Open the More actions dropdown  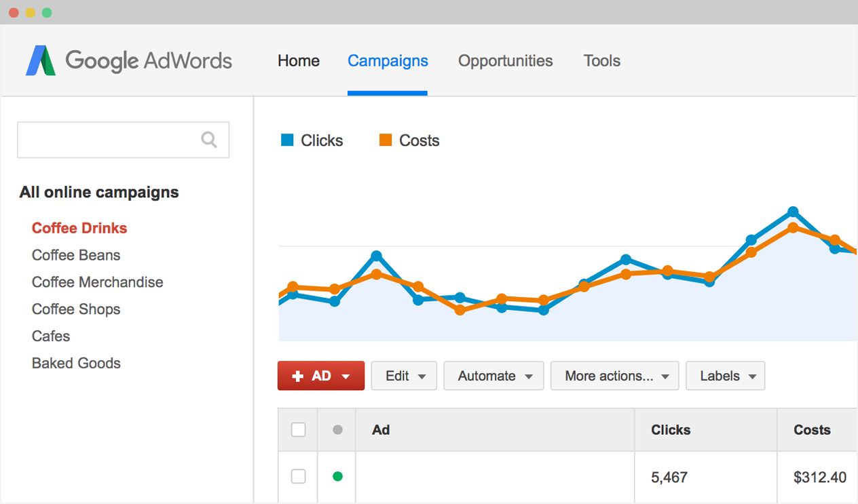(x=614, y=375)
